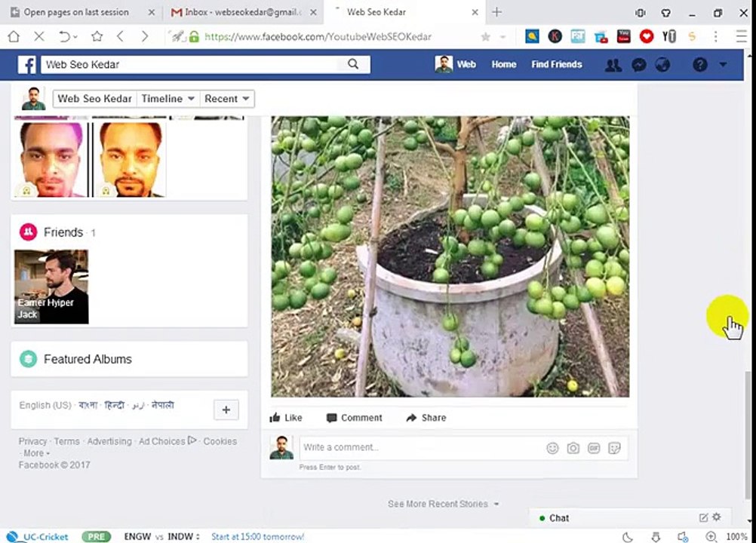
Task: Click the 100% zoom level
Action: 736,537
